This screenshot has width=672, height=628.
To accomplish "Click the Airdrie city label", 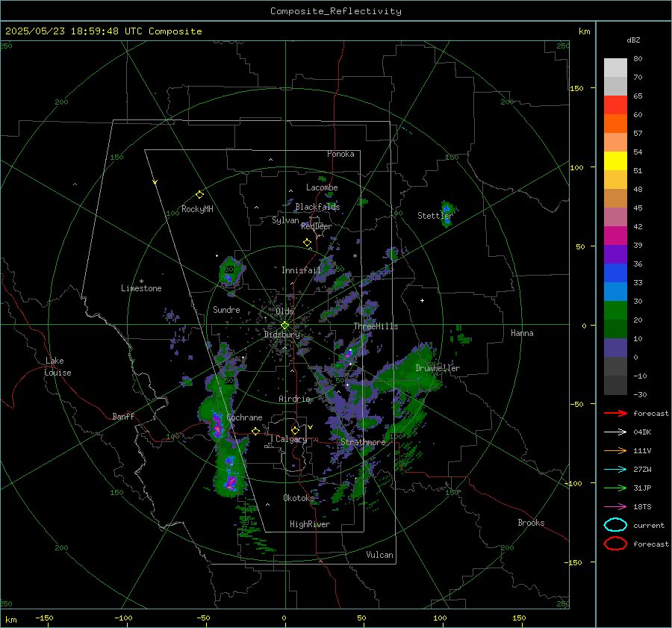I will (x=294, y=399).
